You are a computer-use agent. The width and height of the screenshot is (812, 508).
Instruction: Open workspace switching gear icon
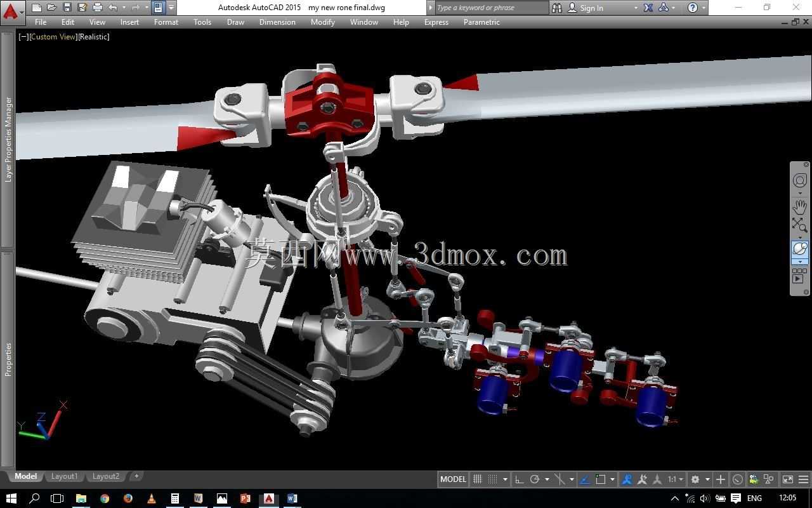pos(695,479)
